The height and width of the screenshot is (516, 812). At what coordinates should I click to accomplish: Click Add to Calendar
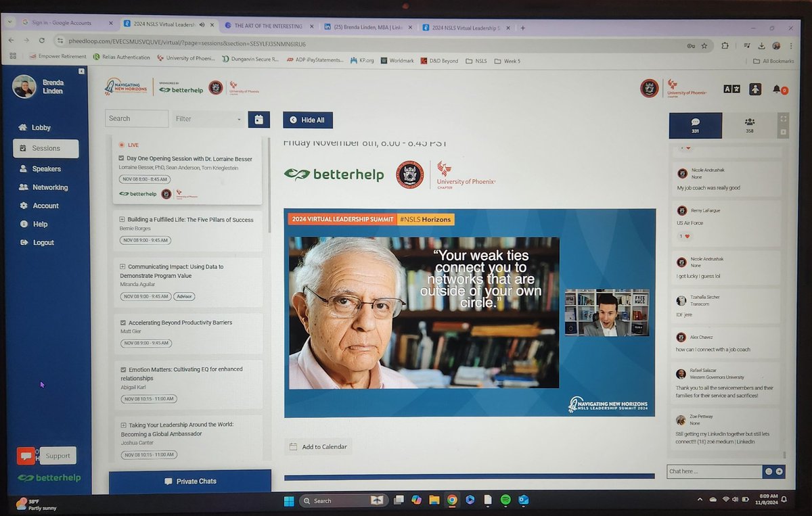pos(318,446)
